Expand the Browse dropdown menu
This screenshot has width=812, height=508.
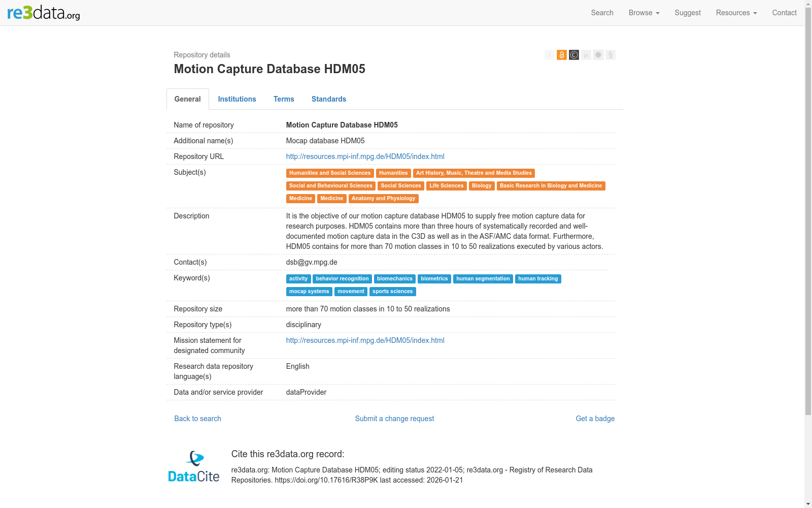(x=644, y=13)
